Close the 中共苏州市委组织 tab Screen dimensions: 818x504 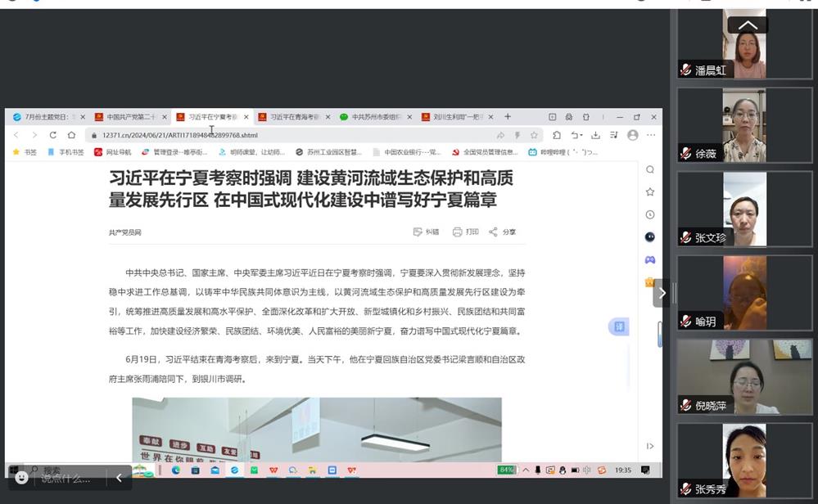click(x=409, y=117)
